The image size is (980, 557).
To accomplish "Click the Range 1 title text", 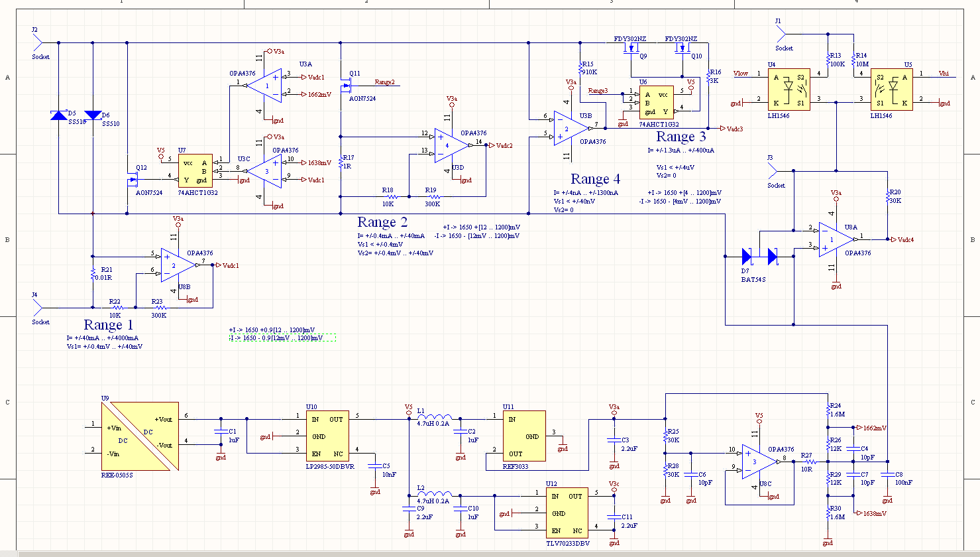I will (x=109, y=325).
